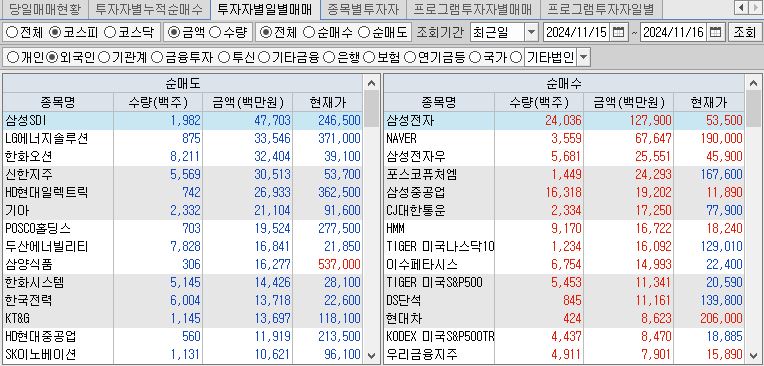Select the 순매수 filter radio button
This screenshot has width=764, height=366.
[309, 33]
